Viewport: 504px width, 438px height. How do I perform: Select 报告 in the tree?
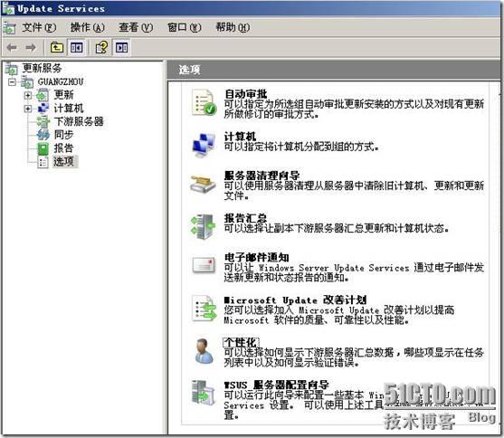(63, 148)
